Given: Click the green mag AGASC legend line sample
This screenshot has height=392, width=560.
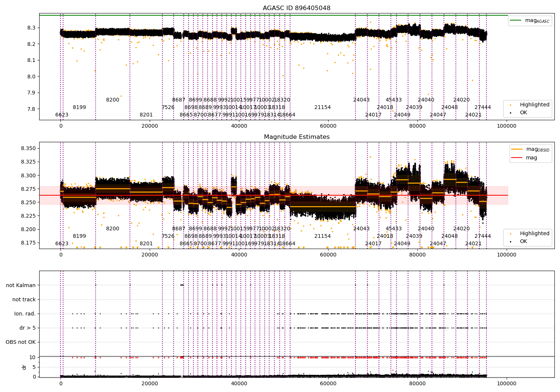Looking at the screenshot, I should pyautogui.click(x=516, y=20).
